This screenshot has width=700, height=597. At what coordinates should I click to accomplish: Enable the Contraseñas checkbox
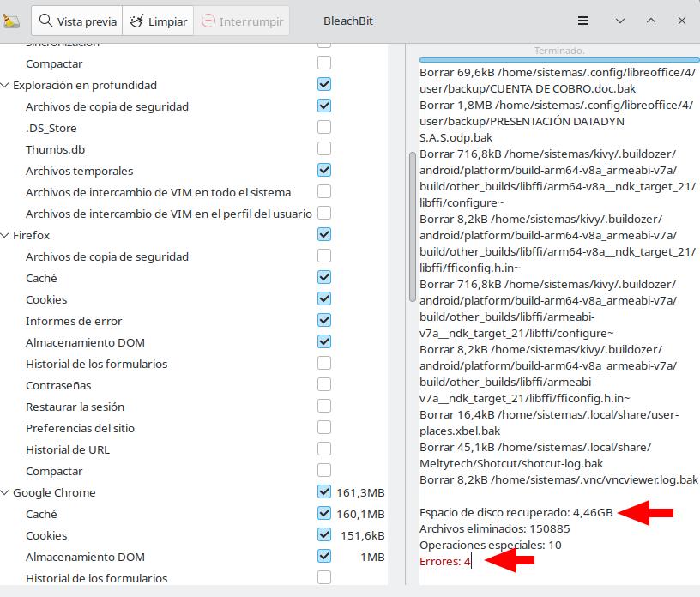324,384
